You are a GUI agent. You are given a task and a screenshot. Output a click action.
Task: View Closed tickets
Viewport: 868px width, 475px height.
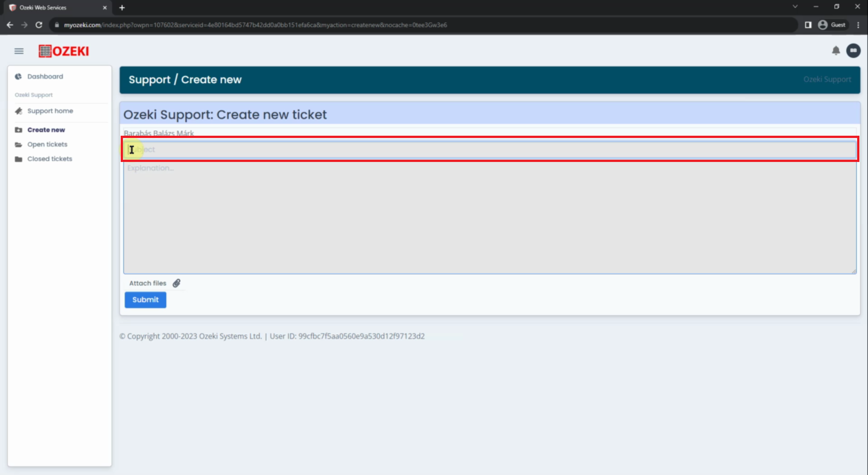(x=50, y=159)
